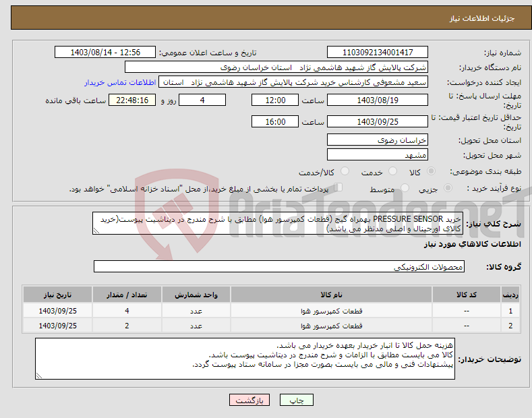
Task: Click the need date in row 2
Action: (58, 326)
